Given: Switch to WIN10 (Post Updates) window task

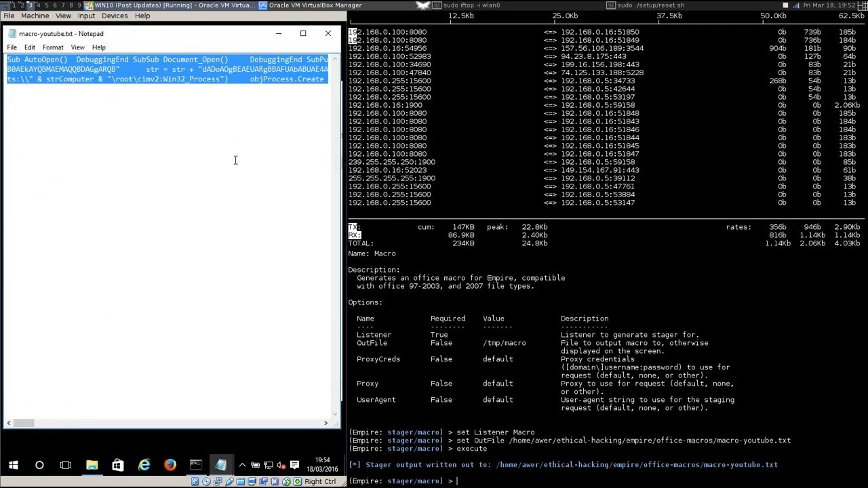Looking at the screenshot, I should click(x=171, y=5).
